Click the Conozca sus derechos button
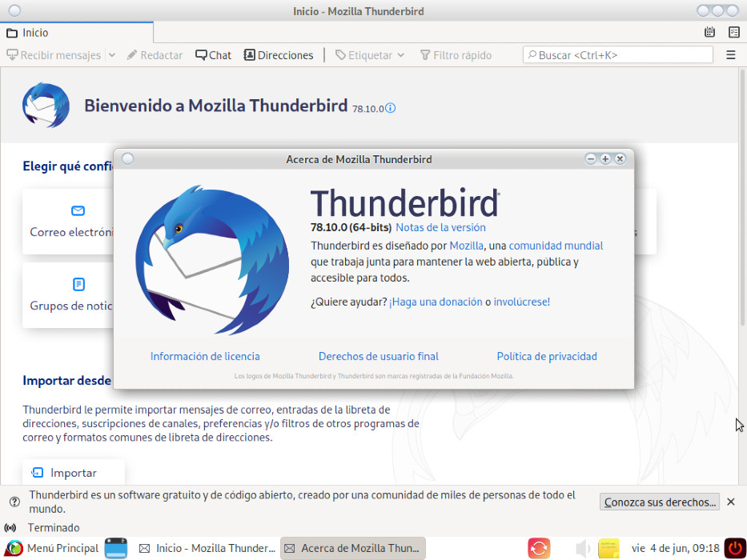 [x=660, y=502]
